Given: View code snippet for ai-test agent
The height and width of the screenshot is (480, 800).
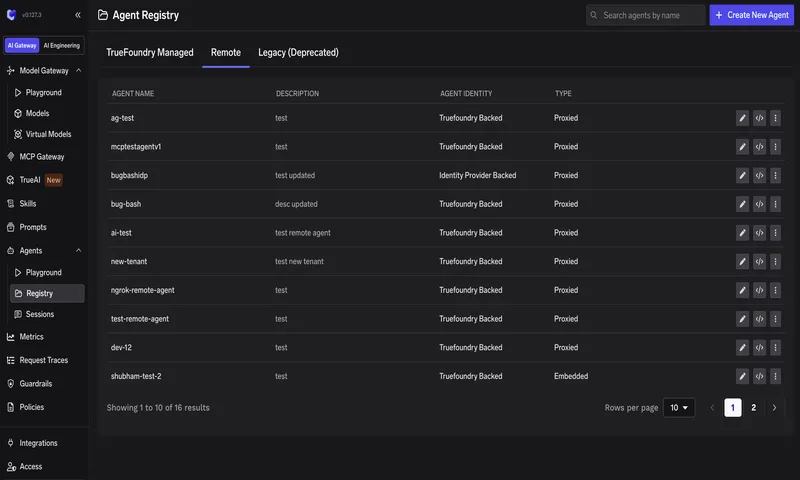Looking at the screenshot, I should 759,233.
